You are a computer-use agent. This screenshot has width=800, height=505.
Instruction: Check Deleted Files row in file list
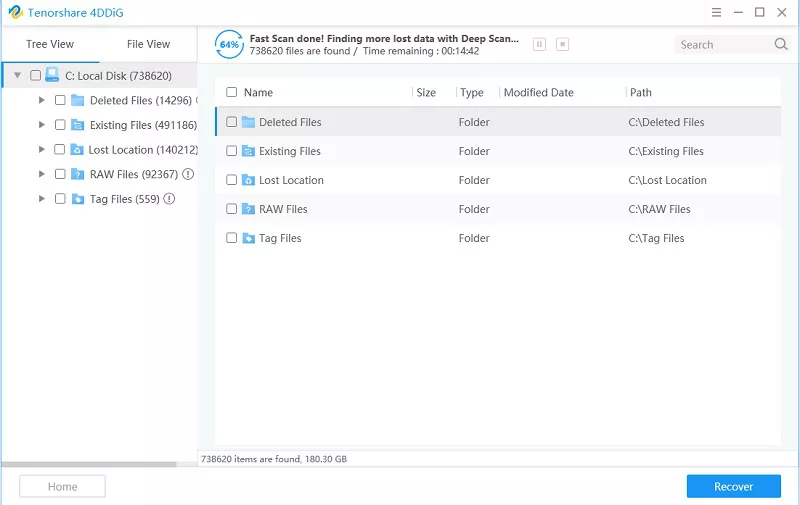232,122
